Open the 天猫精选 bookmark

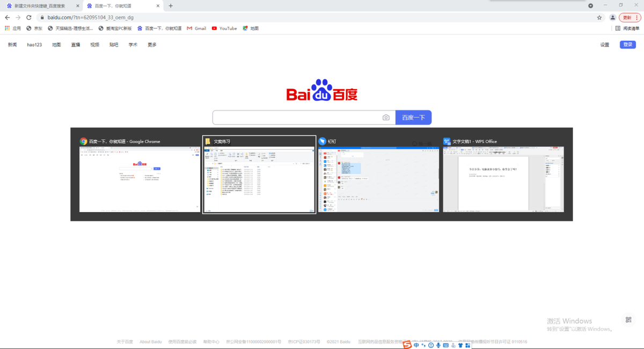pyautogui.click(x=70, y=28)
